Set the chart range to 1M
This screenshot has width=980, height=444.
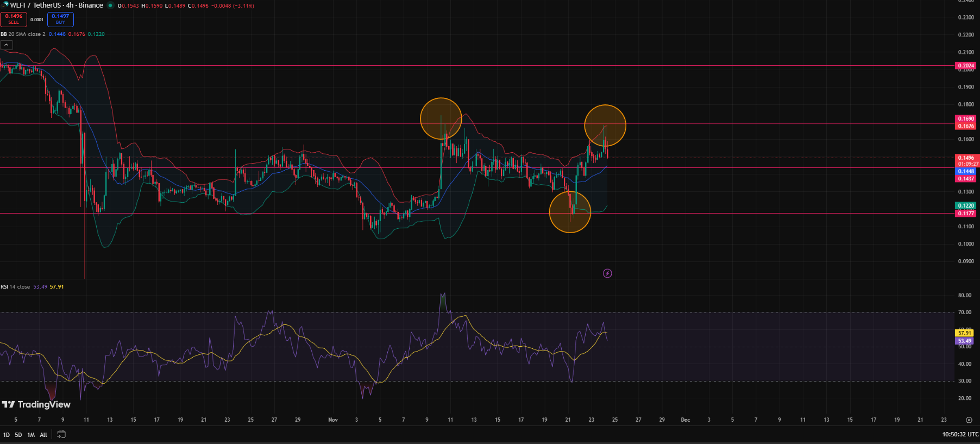click(31, 435)
